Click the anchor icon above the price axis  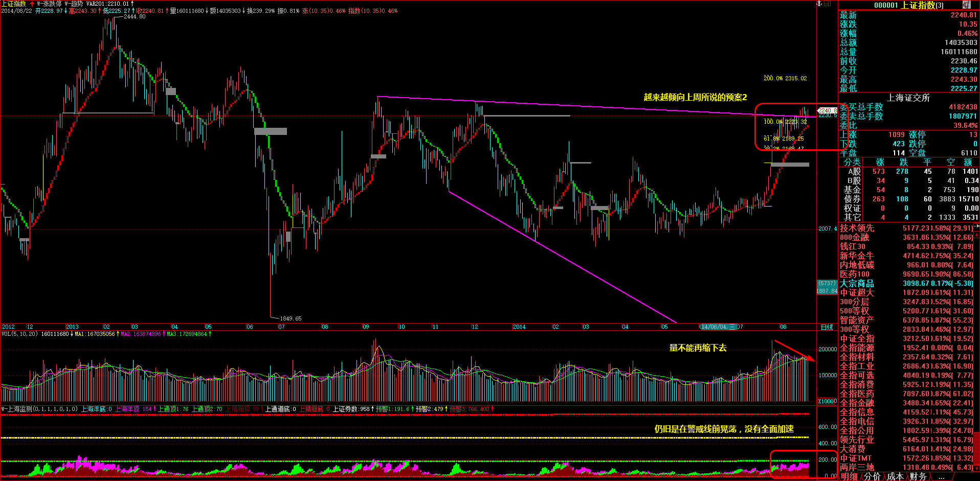[819, 4]
